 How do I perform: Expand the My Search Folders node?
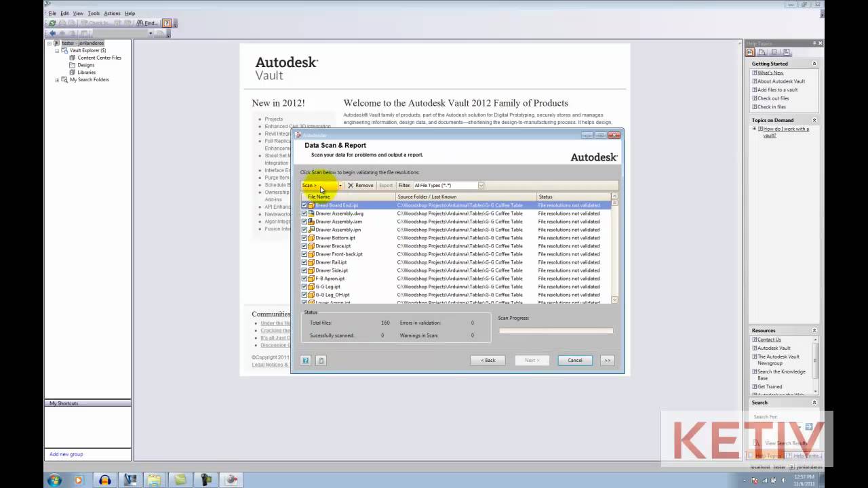[x=58, y=80]
